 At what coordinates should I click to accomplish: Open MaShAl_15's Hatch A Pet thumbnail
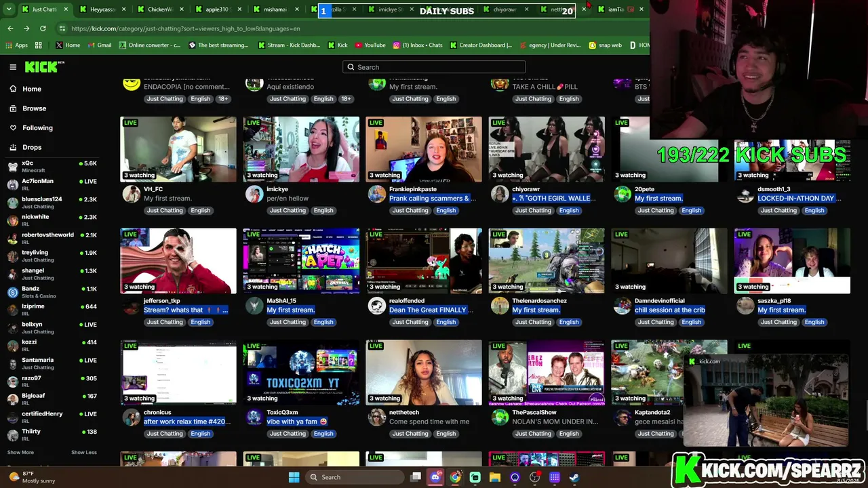coord(301,261)
